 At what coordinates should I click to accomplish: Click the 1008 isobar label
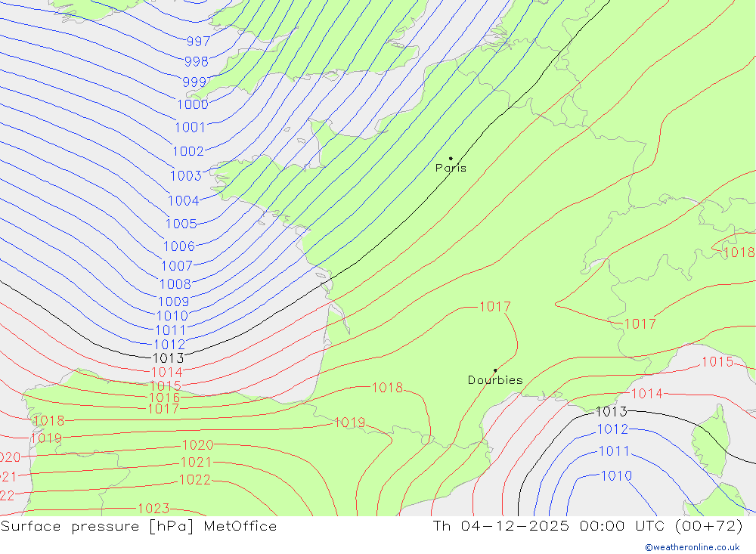tap(175, 284)
